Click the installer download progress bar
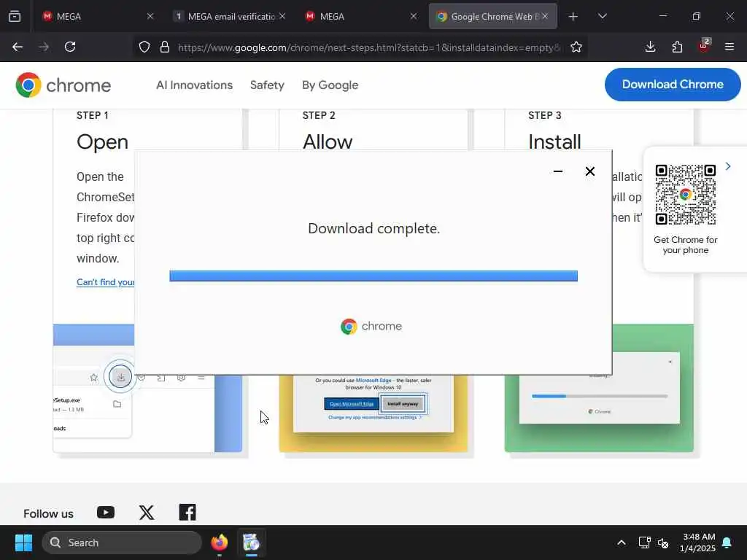Image resolution: width=747 pixels, height=560 pixels. (x=373, y=276)
